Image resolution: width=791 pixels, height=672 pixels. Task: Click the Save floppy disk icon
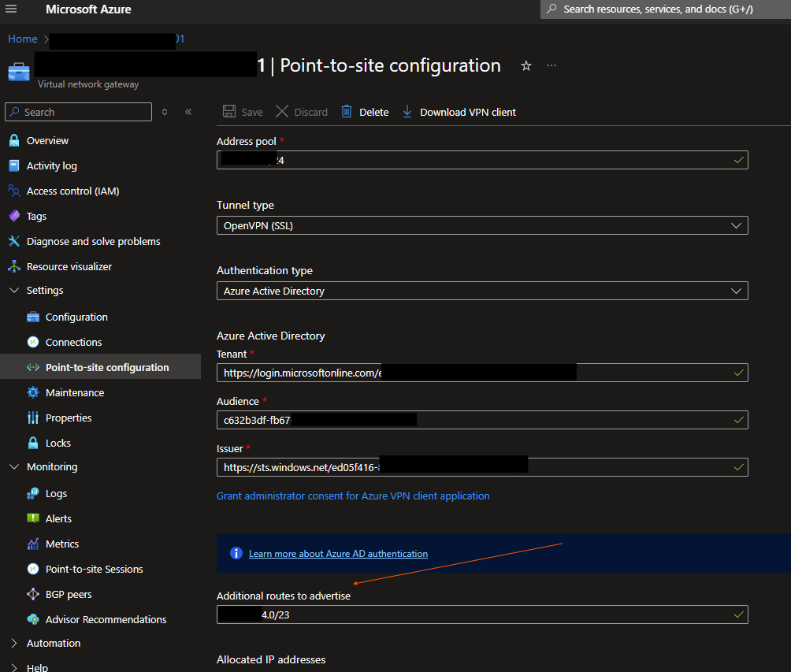229,112
